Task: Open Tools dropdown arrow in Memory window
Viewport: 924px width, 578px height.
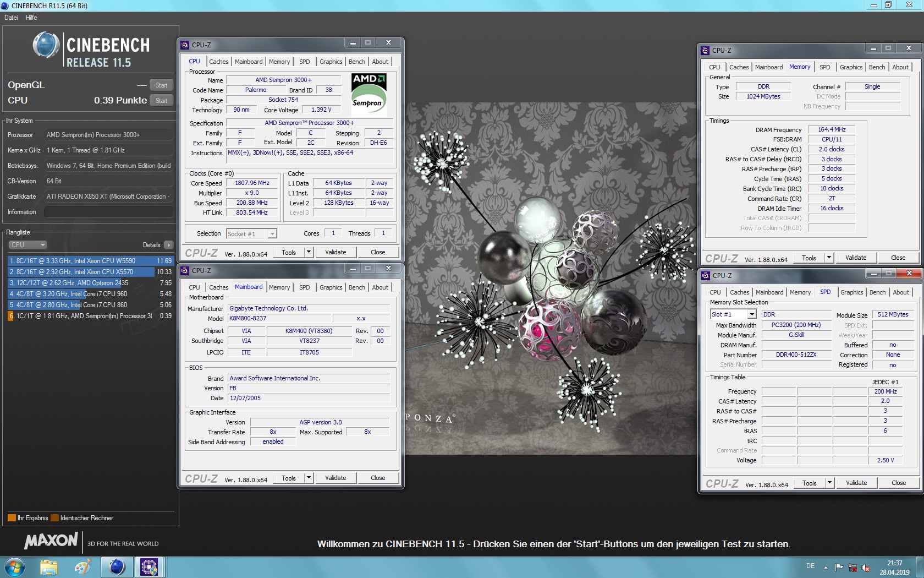Action: tap(829, 258)
